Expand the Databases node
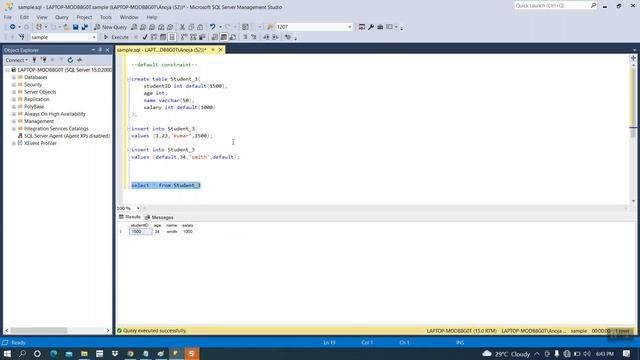This screenshot has height=360, width=640. (x=14, y=77)
